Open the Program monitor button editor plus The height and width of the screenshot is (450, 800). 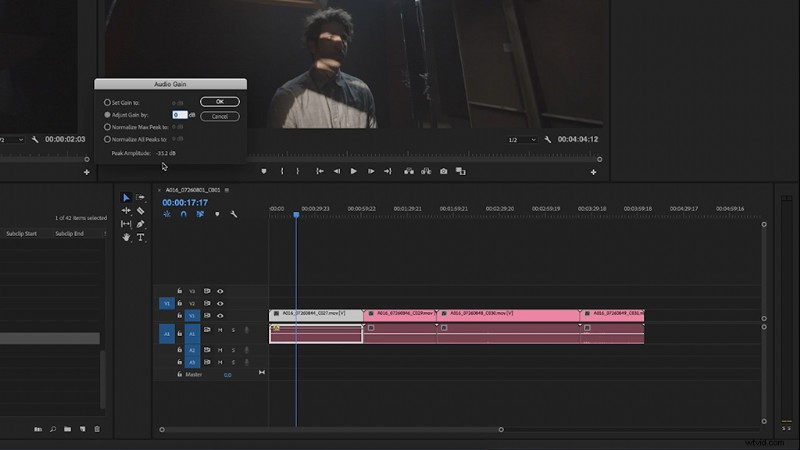coord(593,172)
